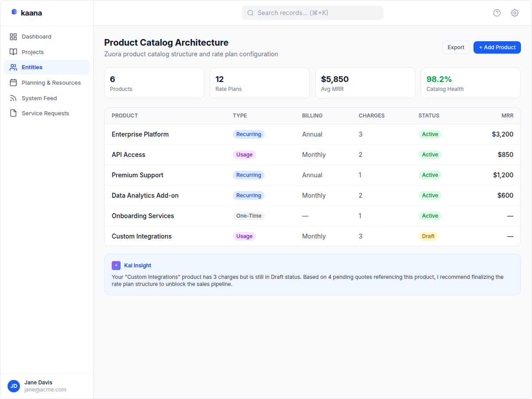
Task: Click the kaana cube logo
Action: coord(14,12)
